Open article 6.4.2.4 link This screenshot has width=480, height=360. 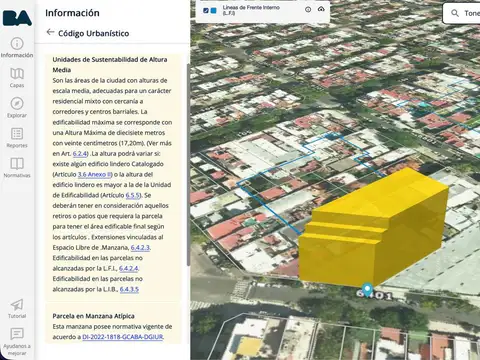[128, 268]
